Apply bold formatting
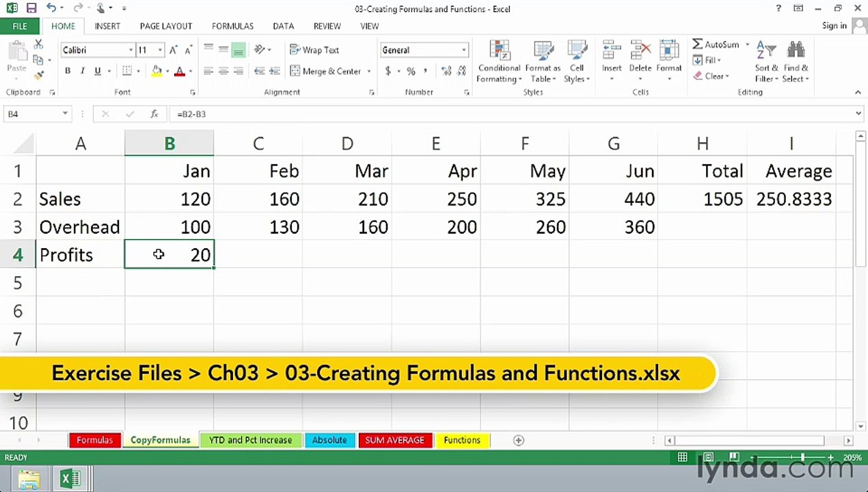The height and width of the screenshot is (492, 868). click(68, 71)
